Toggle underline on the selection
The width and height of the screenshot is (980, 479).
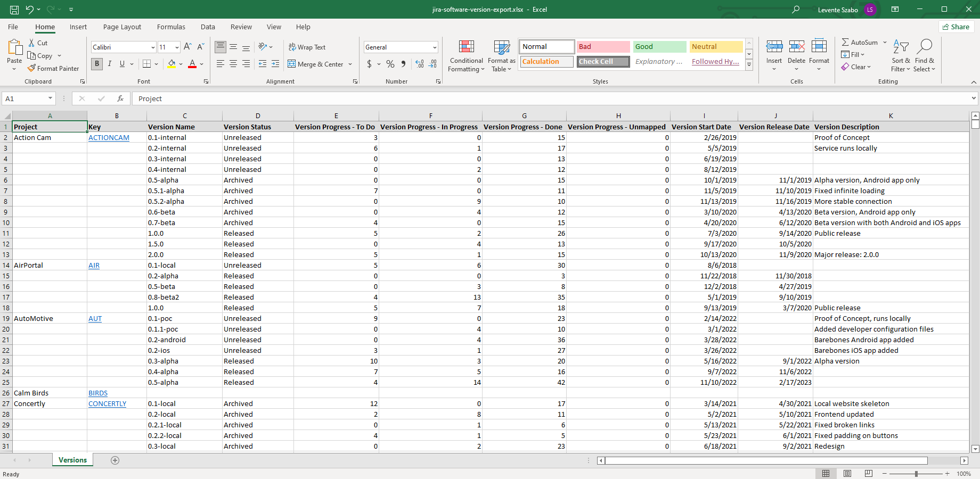[x=121, y=64]
